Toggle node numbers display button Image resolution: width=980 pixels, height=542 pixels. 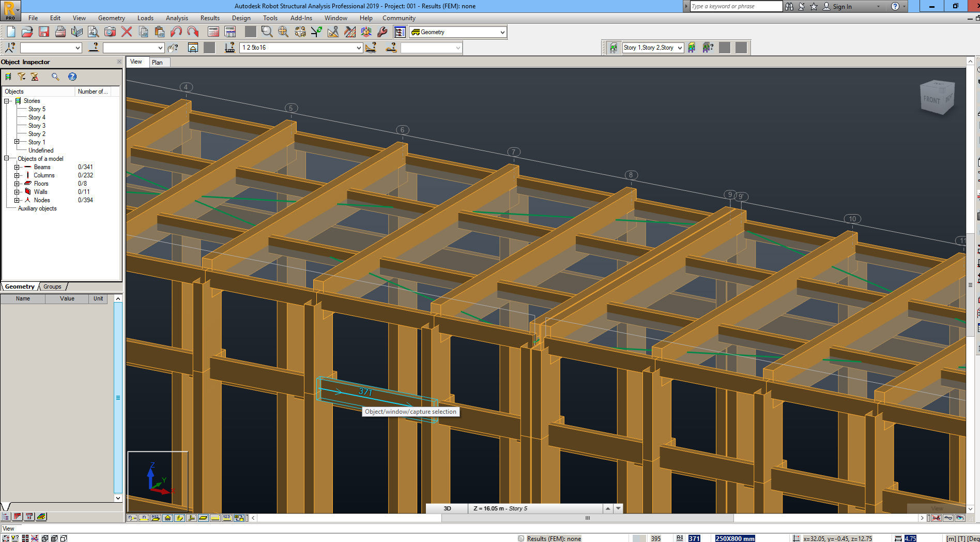click(132, 518)
